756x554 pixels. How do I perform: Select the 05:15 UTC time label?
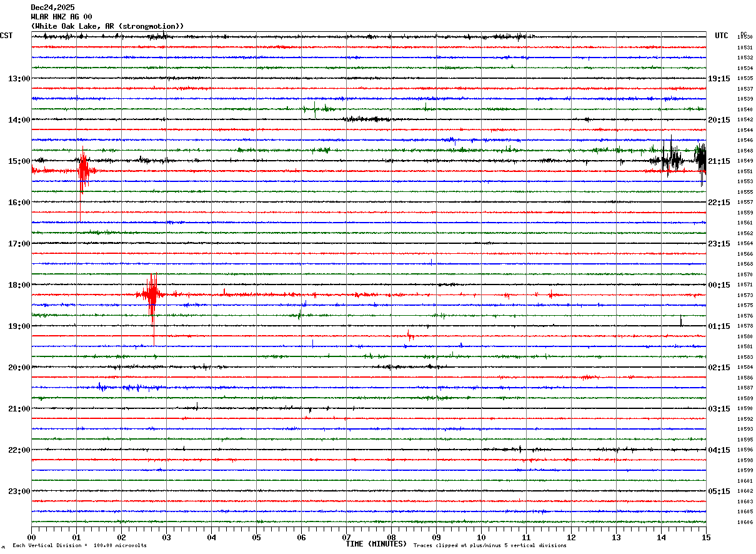[x=719, y=491]
